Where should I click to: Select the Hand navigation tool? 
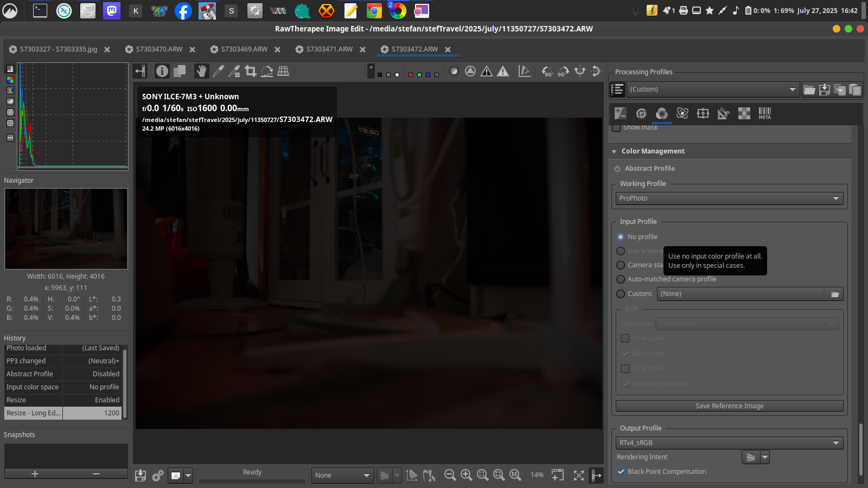tap(201, 71)
